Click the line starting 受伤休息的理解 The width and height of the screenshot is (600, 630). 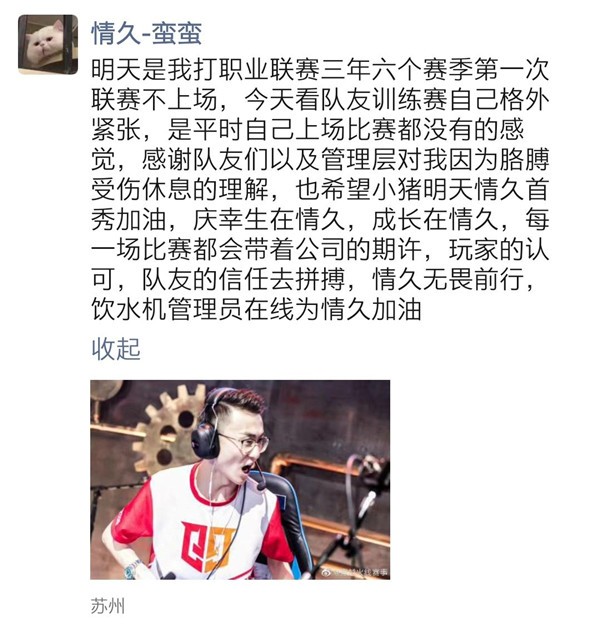coord(320,189)
